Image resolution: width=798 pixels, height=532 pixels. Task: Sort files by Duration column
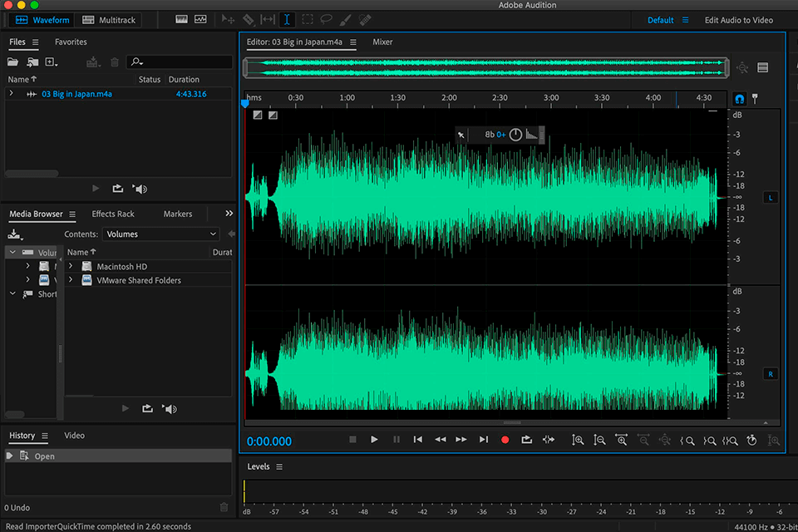coord(184,80)
